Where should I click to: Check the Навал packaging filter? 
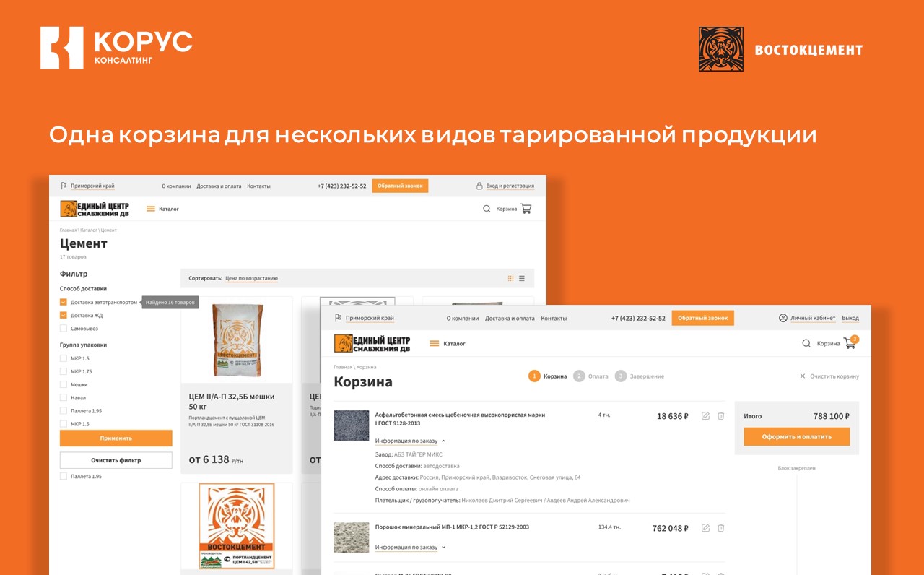[x=64, y=397]
